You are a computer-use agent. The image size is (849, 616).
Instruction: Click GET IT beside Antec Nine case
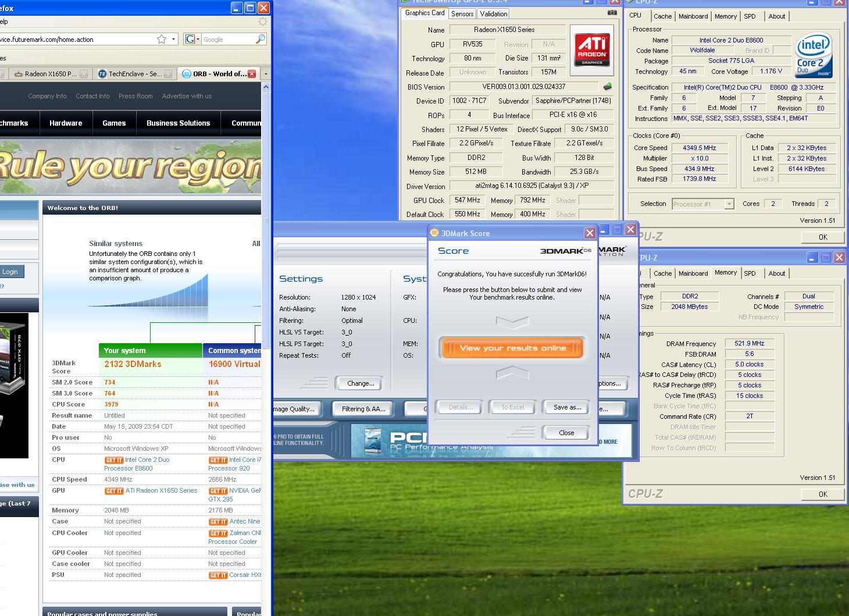(218, 522)
